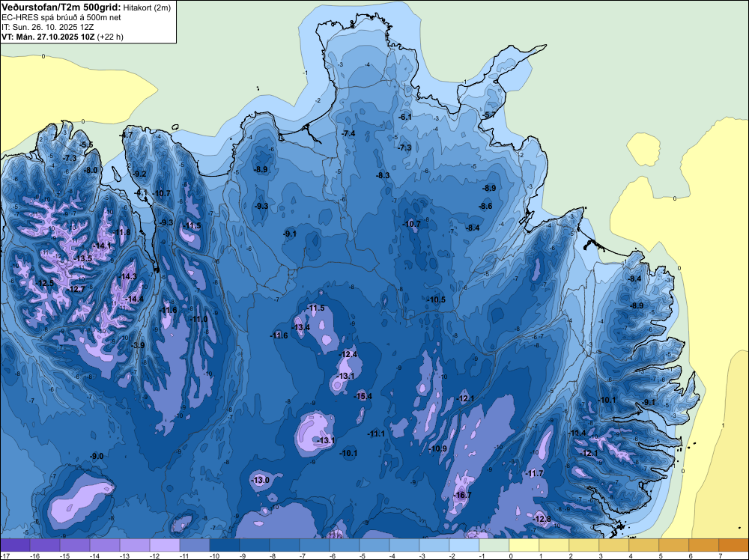The image size is (749, 560).
Task: Click the light blue legend swatch labeled -3
Action: pos(434,545)
